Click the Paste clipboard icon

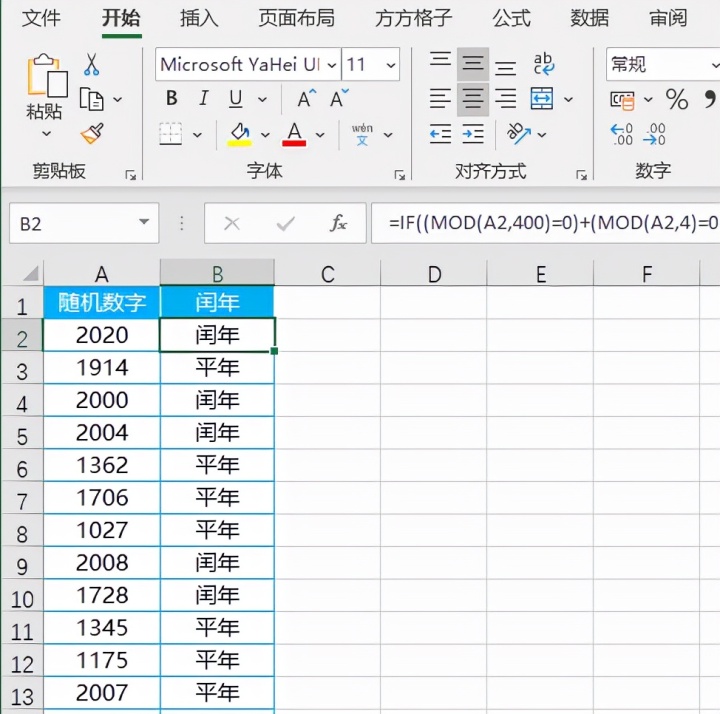[x=47, y=75]
